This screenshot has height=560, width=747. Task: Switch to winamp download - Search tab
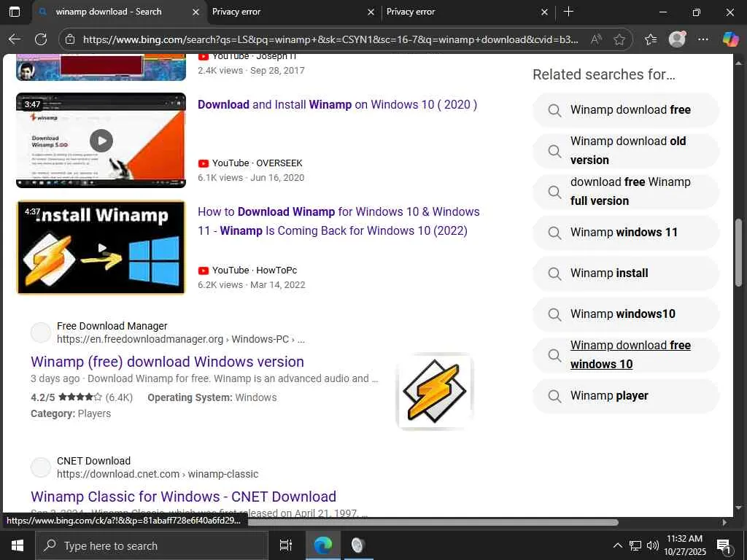109,12
